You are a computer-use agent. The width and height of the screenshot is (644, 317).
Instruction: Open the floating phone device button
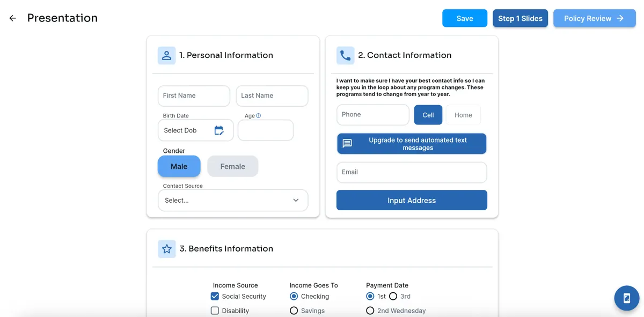(x=627, y=298)
